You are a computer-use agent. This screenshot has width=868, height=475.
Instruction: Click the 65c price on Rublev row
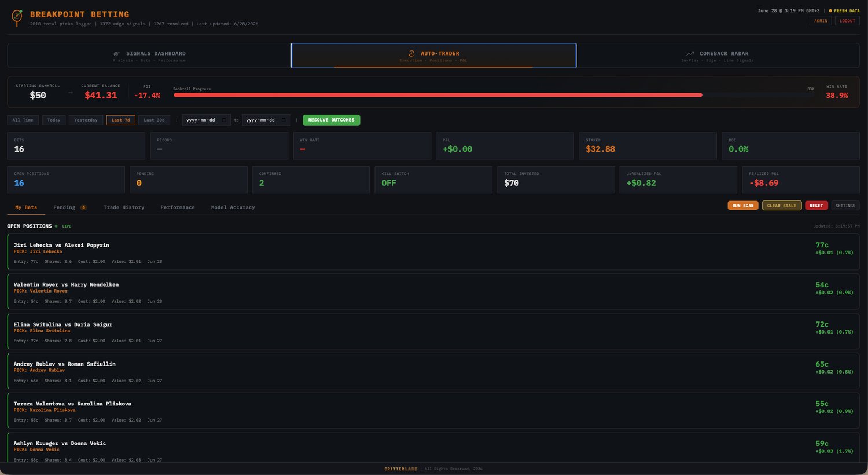tap(822, 364)
